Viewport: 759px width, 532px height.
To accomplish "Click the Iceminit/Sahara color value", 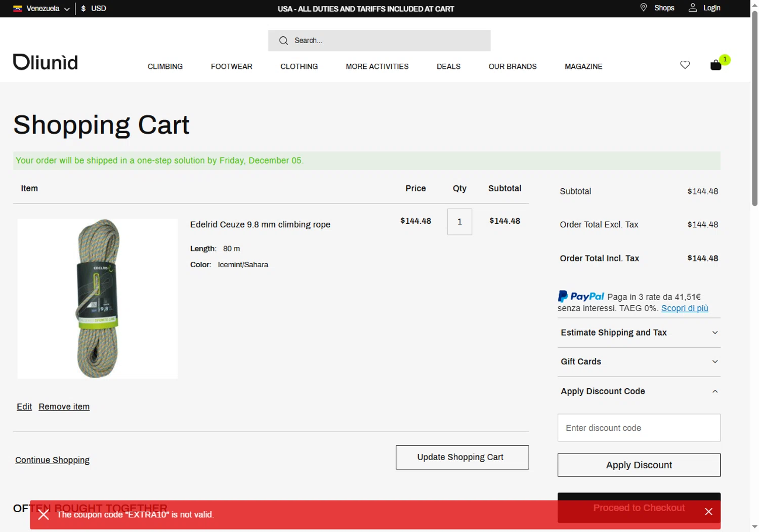I will [x=243, y=265].
